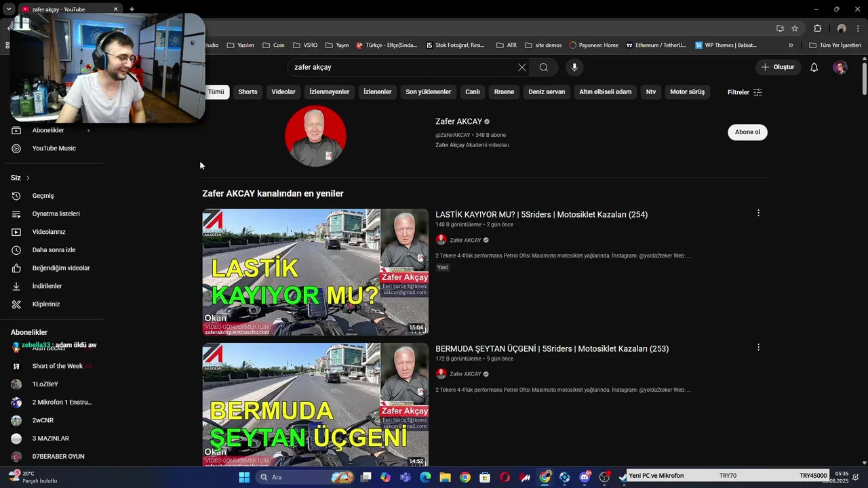This screenshot has width=868, height=488.
Task: Open Microsoft Edge from the taskbar
Action: pos(425,477)
